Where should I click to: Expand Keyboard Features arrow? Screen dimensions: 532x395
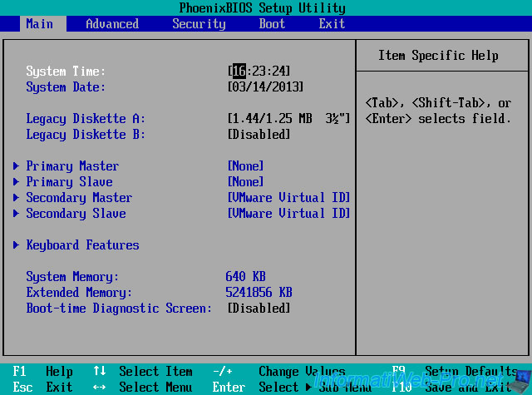(16, 244)
